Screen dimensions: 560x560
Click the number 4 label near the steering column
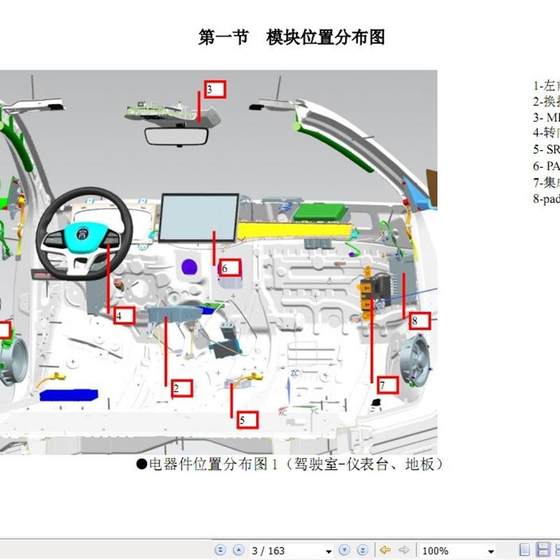pos(124,316)
